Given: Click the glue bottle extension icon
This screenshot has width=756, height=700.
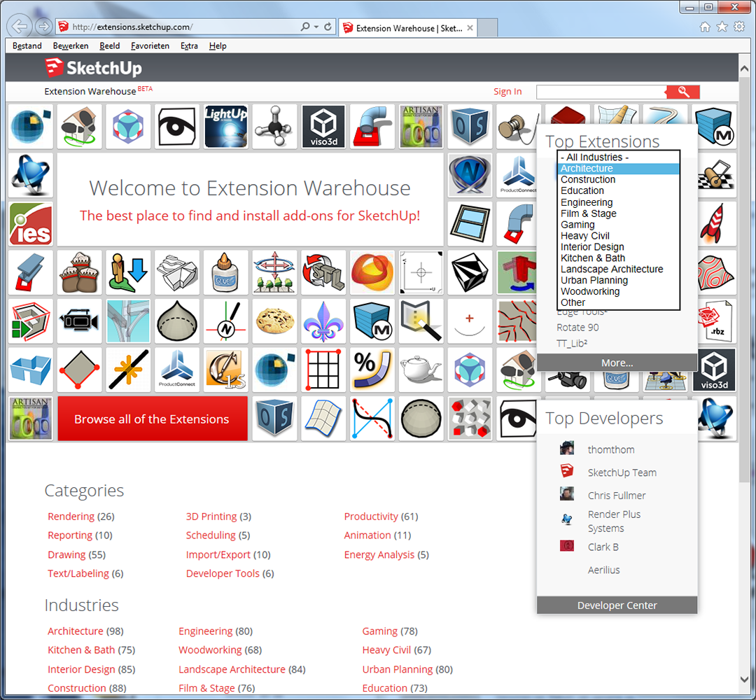Looking at the screenshot, I should click(225, 272).
